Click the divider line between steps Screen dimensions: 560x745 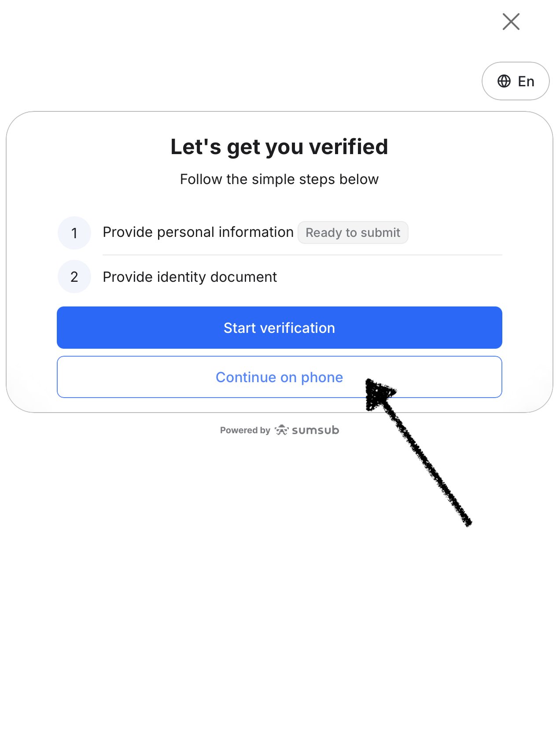[x=302, y=255]
